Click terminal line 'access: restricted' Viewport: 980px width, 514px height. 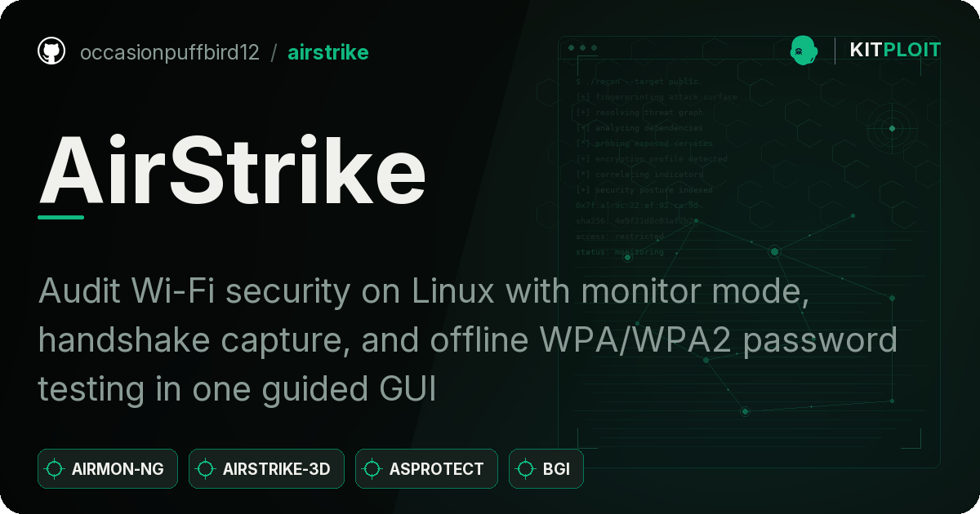[620, 237]
